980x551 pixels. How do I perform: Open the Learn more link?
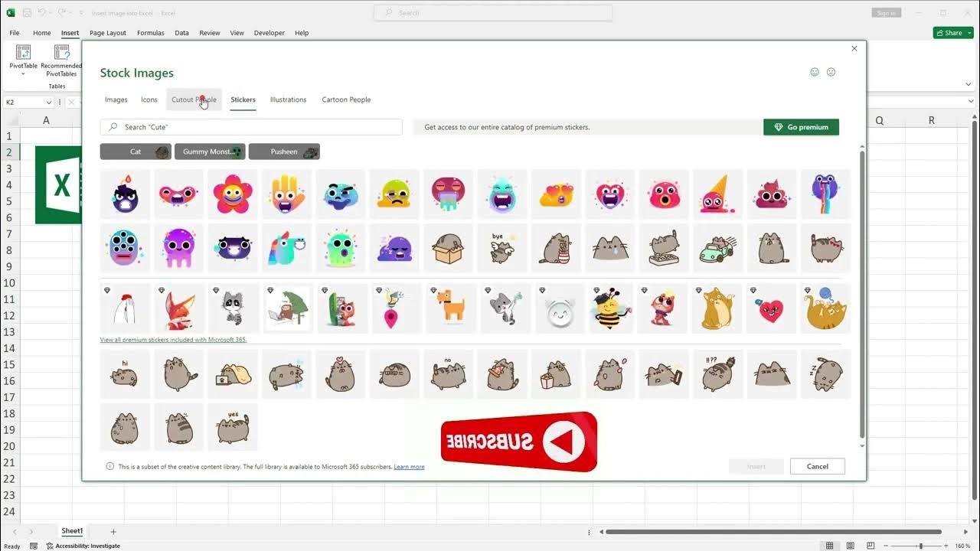point(409,467)
